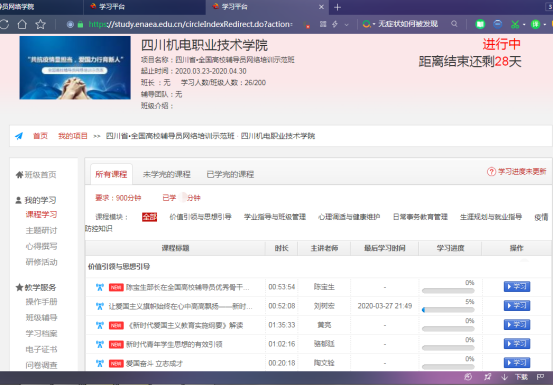Switch to the 已学完的课程 tab
The height and width of the screenshot is (386, 554).
coord(230,174)
